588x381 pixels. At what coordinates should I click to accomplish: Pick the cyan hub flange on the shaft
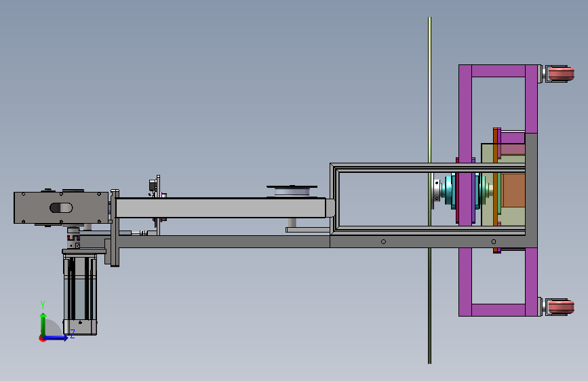coord(449,189)
